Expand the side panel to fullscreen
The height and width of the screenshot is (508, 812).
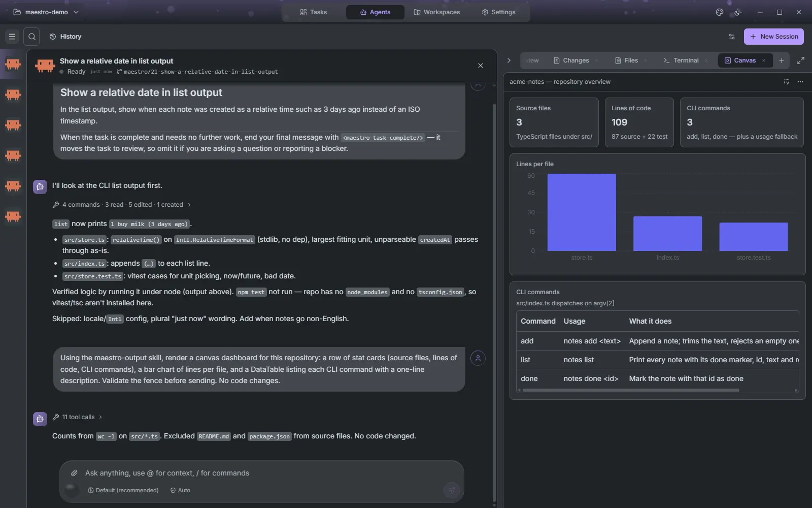pos(801,60)
